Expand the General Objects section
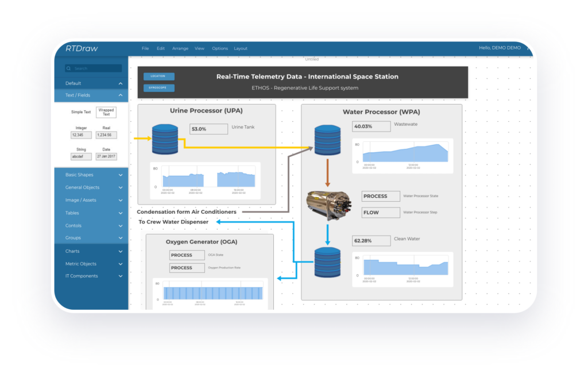Image resolution: width=588 pixels, height=377 pixels. pyautogui.click(x=91, y=187)
